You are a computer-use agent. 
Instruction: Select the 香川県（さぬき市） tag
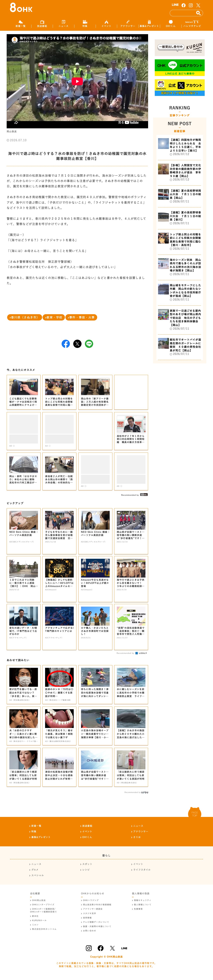coord(24,317)
